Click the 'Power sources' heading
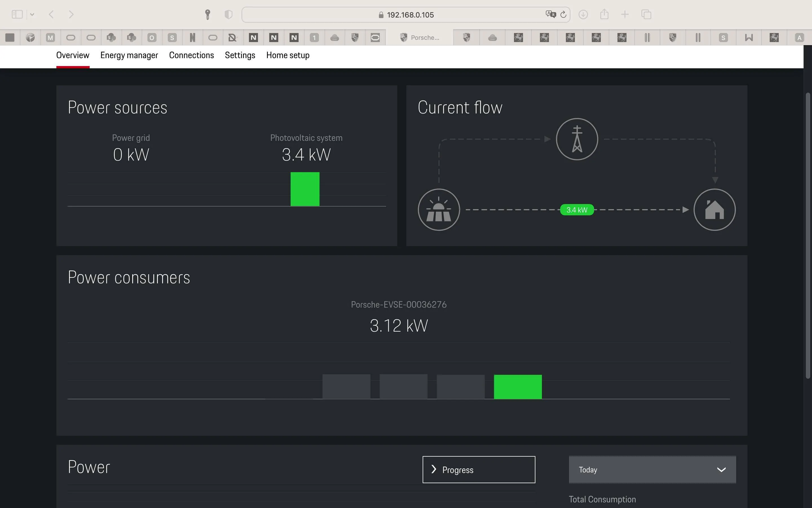The image size is (812, 508). click(118, 108)
